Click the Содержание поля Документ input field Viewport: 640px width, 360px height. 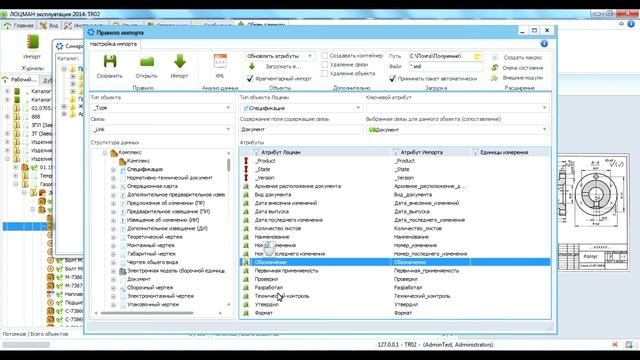[301, 129]
